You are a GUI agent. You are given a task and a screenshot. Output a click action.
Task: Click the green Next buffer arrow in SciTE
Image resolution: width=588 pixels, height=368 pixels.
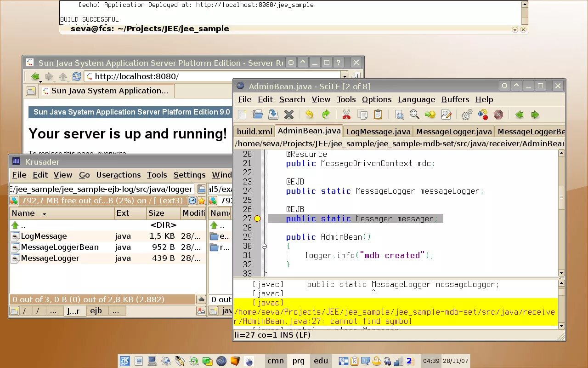pyautogui.click(x=535, y=115)
